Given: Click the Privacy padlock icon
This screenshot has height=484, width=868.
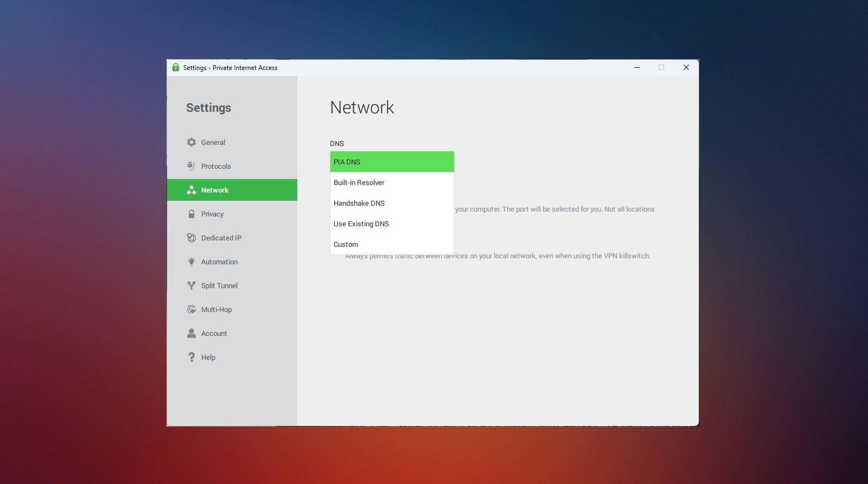Looking at the screenshot, I should coord(192,214).
